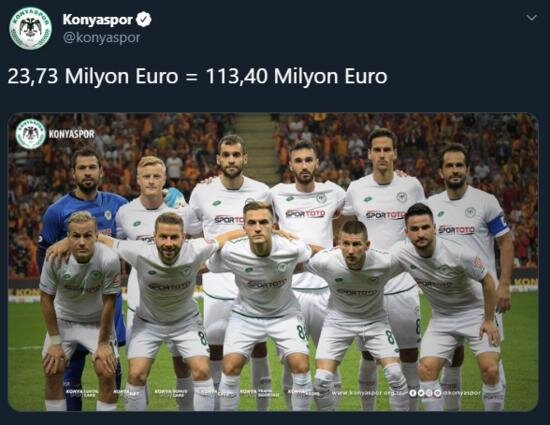
Task: Click the YouTube icon in photo footer
Action: tap(437, 393)
